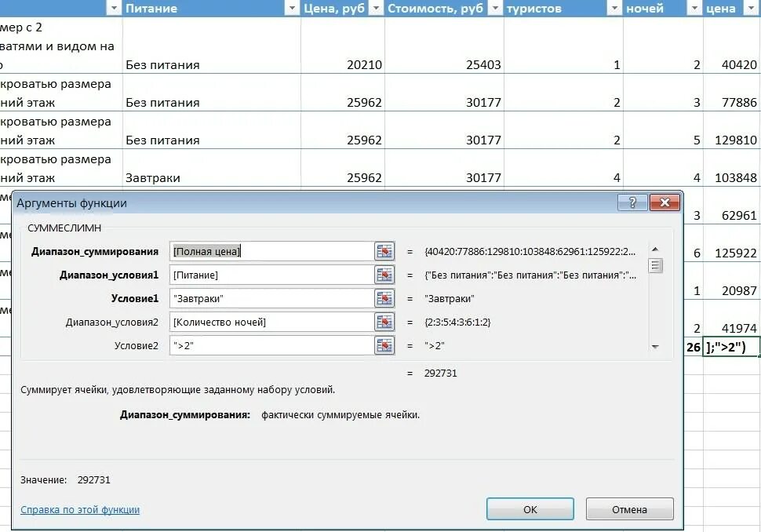Select cell with value 20210

click(x=343, y=46)
